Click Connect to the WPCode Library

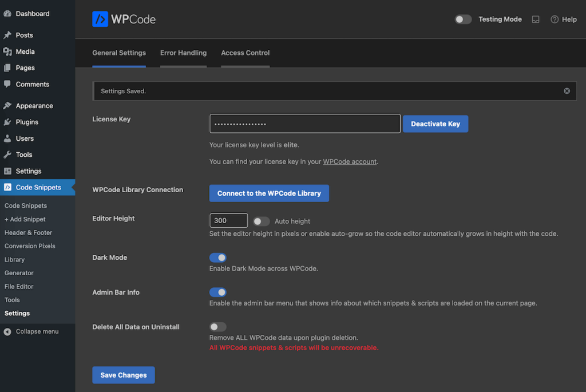tap(269, 193)
